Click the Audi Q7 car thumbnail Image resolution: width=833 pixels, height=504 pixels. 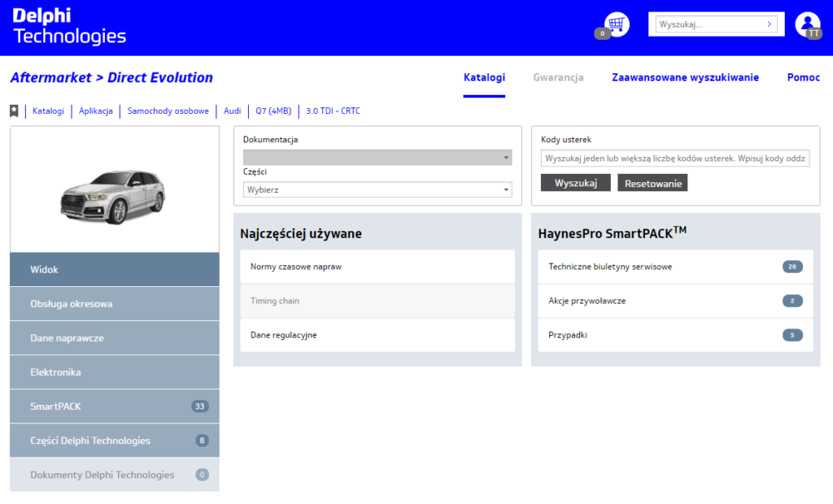click(112, 196)
